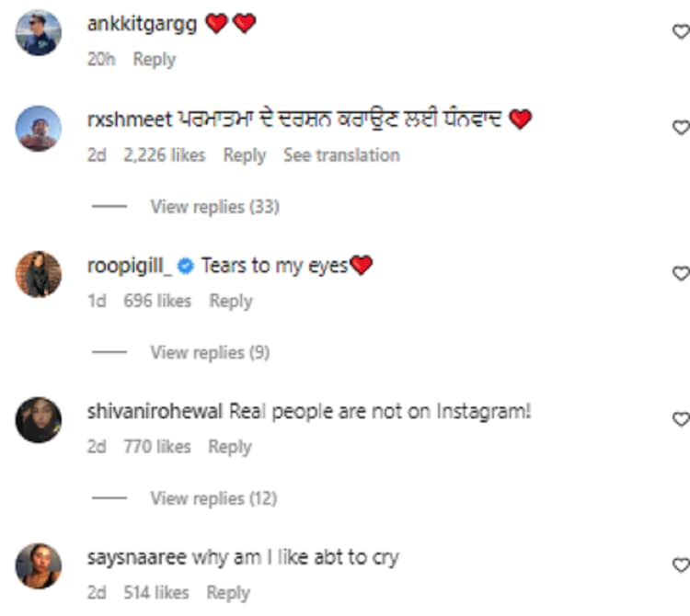The width and height of the screenshot is (690, 616).
Task: Show View replies (12) under shivanirohewal
Action: coord(213,498)
